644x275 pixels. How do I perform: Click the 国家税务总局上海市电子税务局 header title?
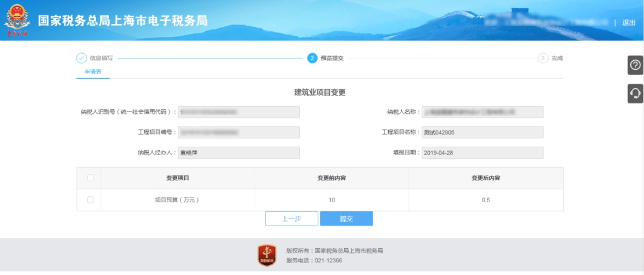[123, 21]
